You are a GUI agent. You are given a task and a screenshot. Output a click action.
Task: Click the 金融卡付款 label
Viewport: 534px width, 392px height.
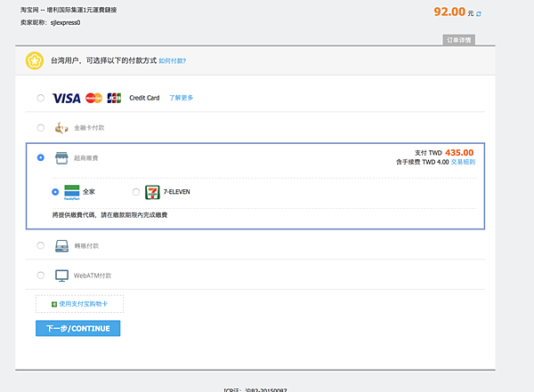pyautogui.click(x=89, y=128)
